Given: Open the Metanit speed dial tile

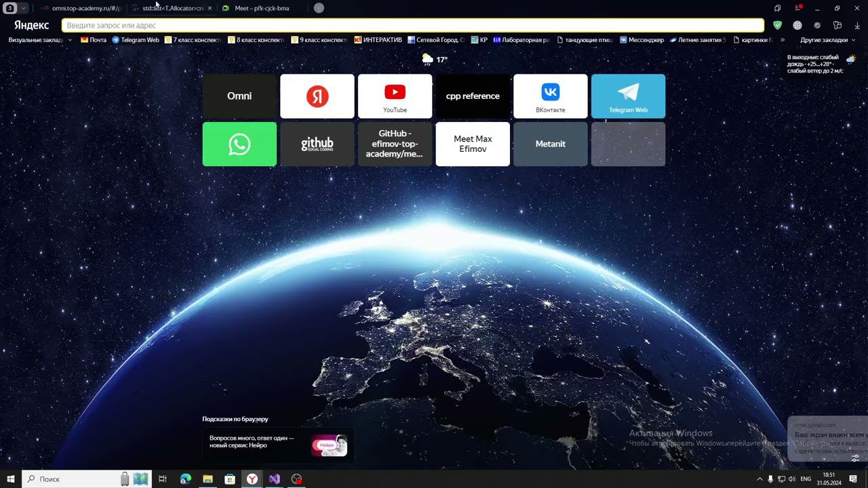Looking at the screenshot, I should (x=551, y=144).
